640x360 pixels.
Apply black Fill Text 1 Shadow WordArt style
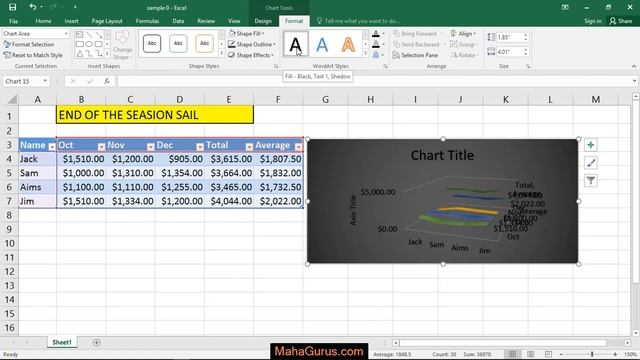(x=296, y=44)
